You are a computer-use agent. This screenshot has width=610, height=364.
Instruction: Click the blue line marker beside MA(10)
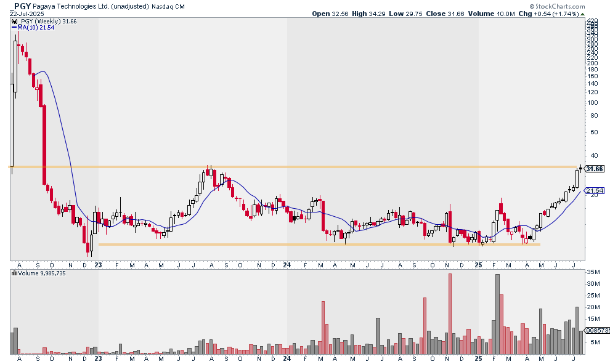pyautogui.click(x=14, y=28)
